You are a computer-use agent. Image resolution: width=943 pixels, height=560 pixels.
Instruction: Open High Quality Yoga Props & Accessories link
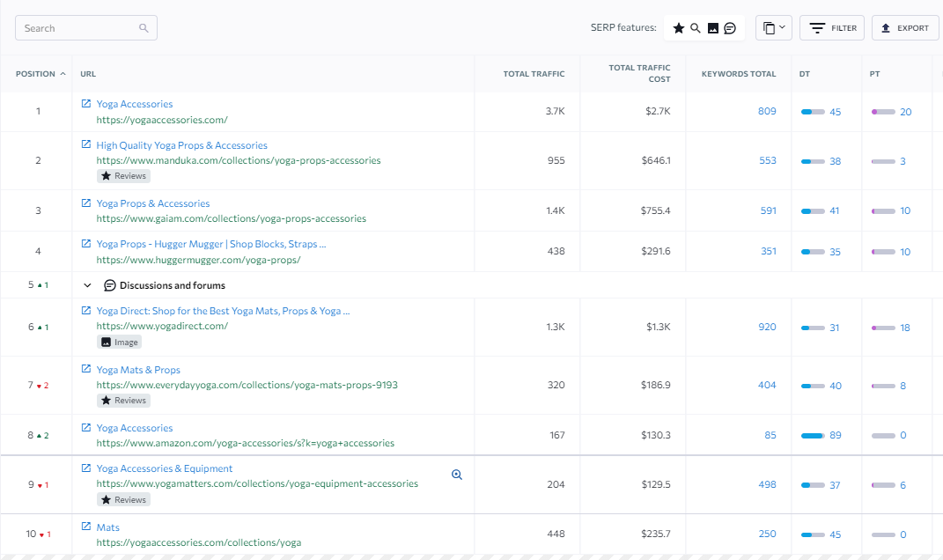pyautogui.click(x=181, y=145)
